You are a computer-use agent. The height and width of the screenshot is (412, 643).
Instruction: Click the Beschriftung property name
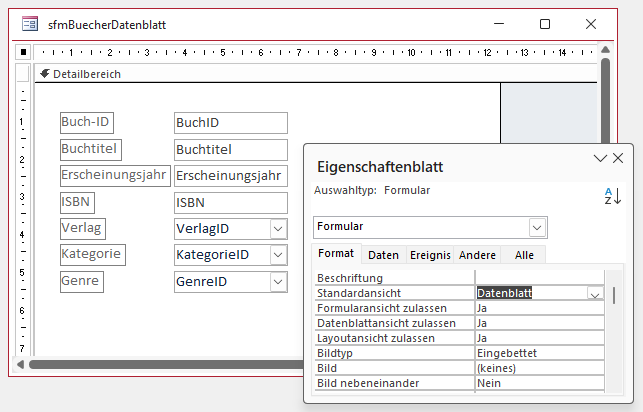click(350, 278)
